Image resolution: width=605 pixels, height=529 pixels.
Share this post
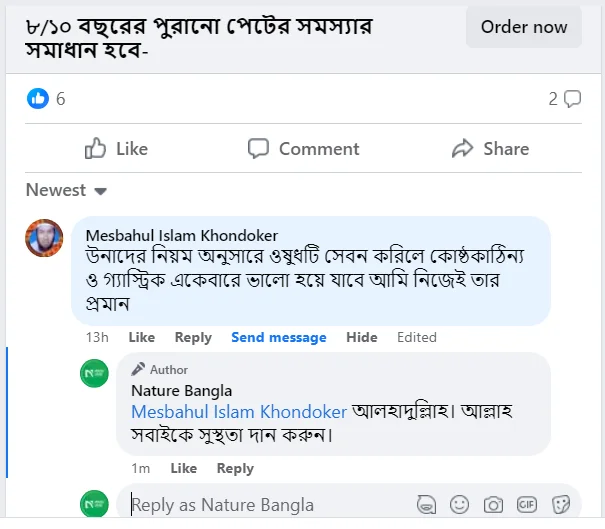tap(490, 149)
